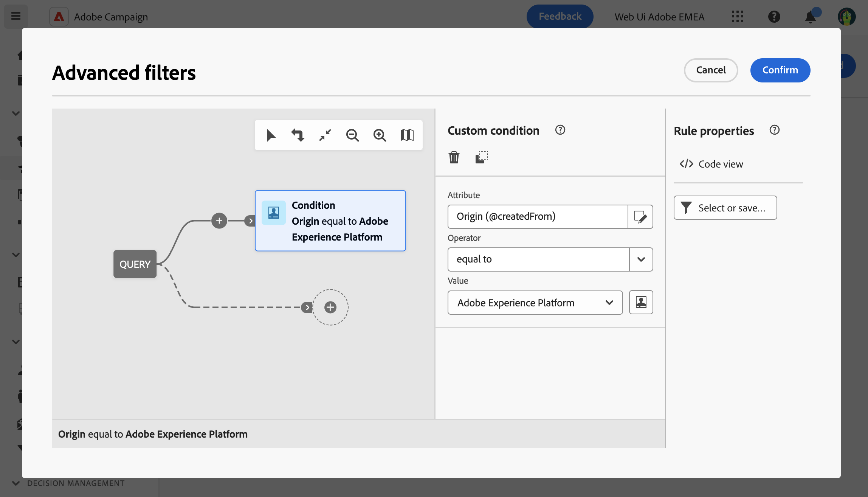This screenshot has width=868, height=497.
Task: Zoom in the query canvas
Action: point(380,135)
